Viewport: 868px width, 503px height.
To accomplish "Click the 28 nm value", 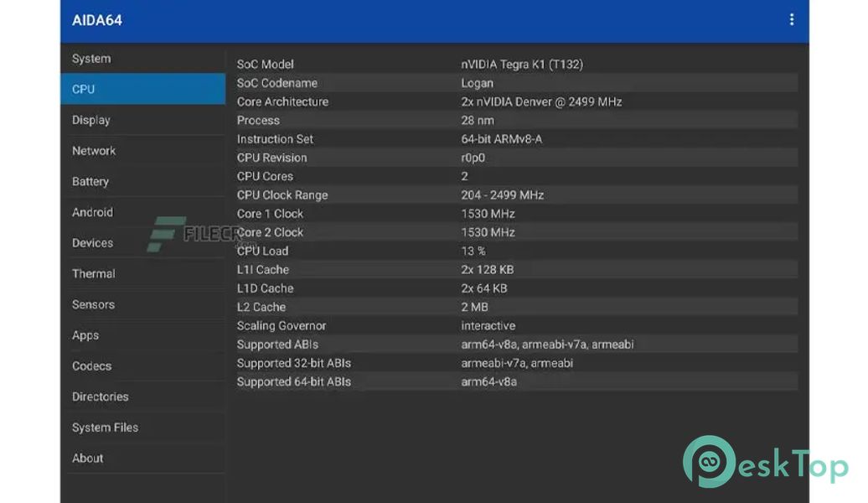I will click(478, 120).
